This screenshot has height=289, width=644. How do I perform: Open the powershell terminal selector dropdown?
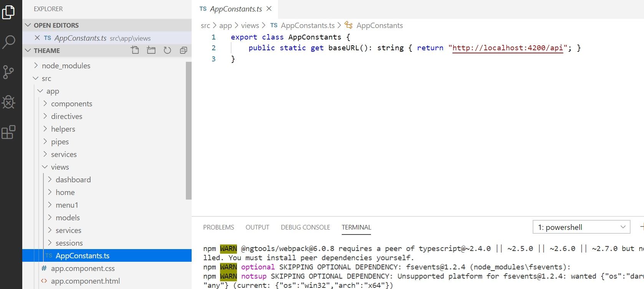point(581,227)
